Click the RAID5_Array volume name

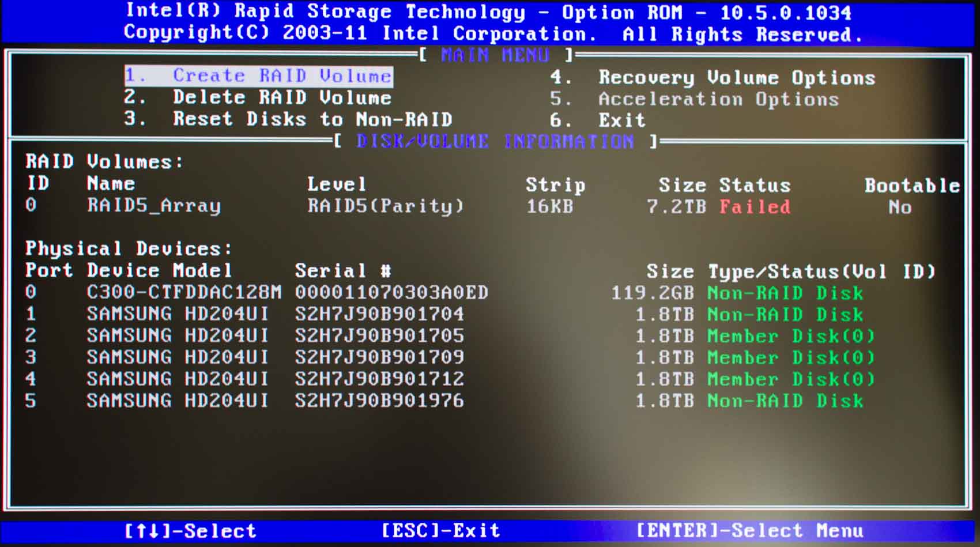point(154,206)
